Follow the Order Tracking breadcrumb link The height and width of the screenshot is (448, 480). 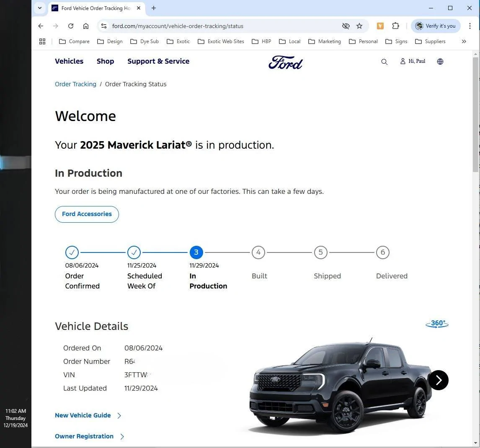tap(76, 84)
